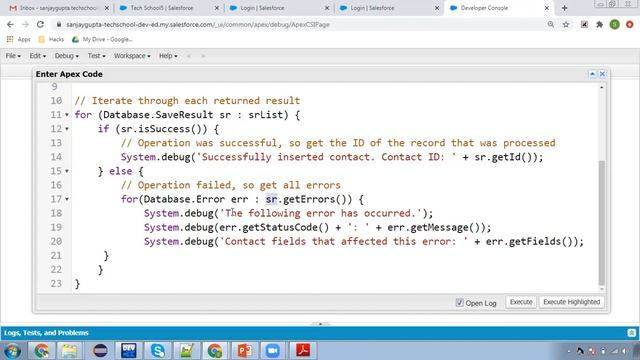
Task: Click the Execute Highlighted button
Action: click(x=571, y=302)
